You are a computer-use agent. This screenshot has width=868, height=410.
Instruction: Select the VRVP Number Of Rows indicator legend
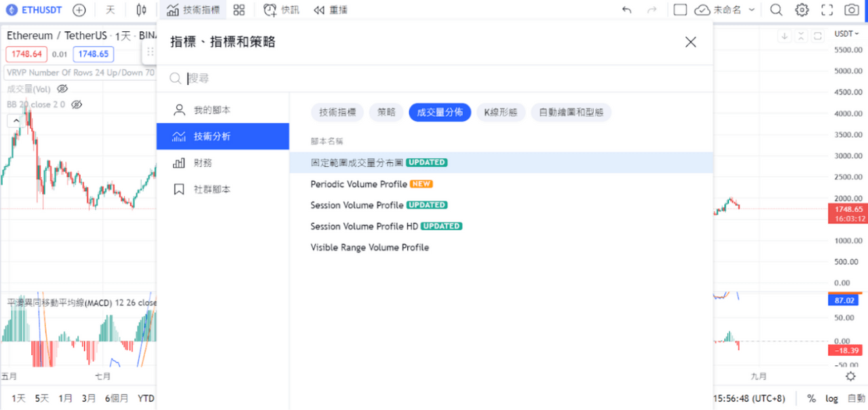point(81,73)
